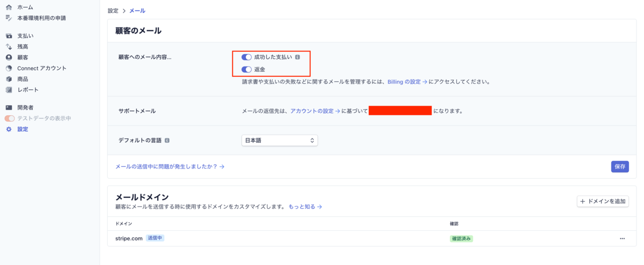Click the 顧客のメール section heading
Screen dimensions: 644x265
point(138,31)
